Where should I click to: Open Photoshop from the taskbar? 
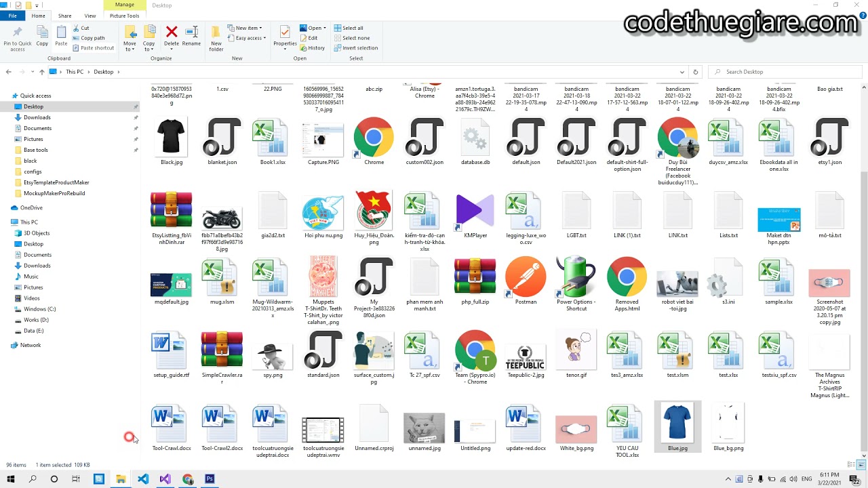(x=210, y=479)
